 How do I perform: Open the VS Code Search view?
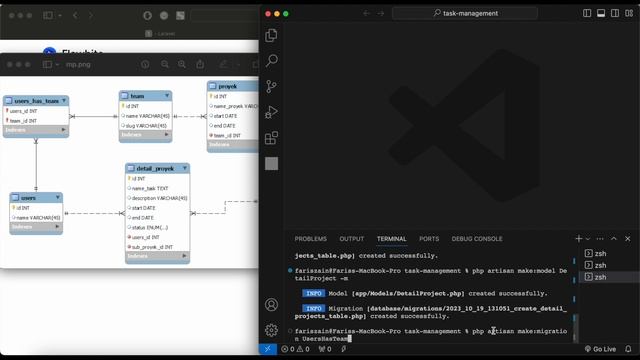(271, 61)
